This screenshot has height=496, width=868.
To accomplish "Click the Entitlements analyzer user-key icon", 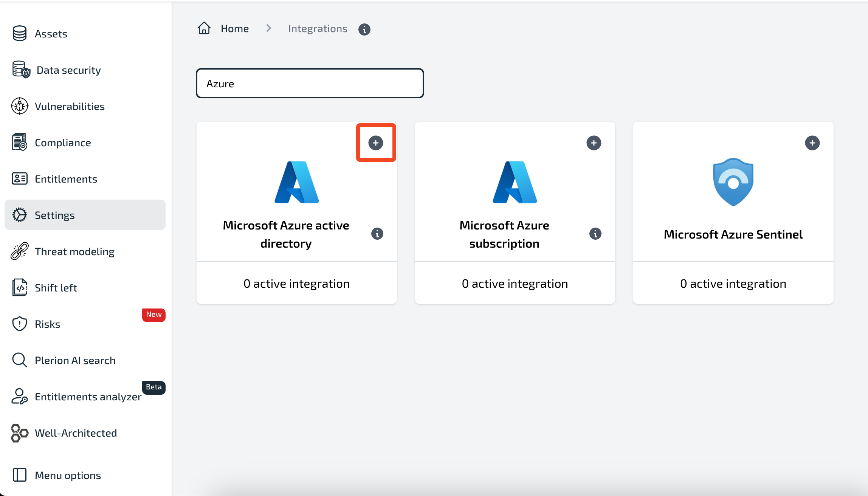I will pos(20,397).
